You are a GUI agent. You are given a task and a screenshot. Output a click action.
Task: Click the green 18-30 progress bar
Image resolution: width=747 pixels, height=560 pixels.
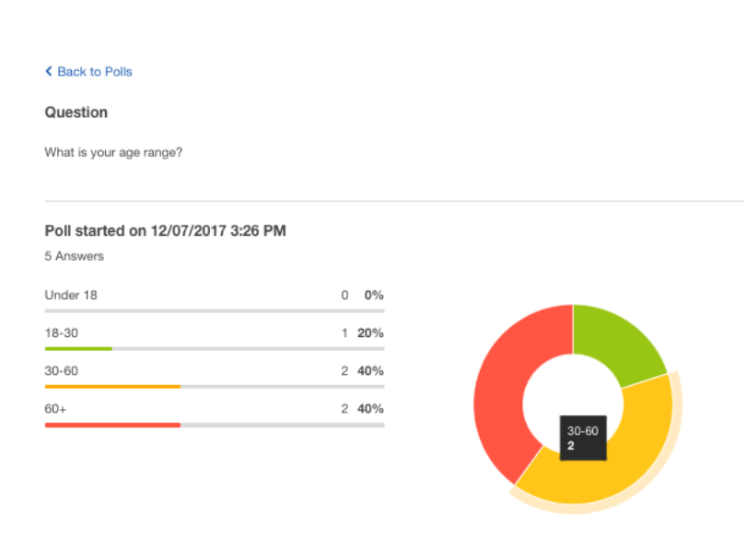[78, 349]
